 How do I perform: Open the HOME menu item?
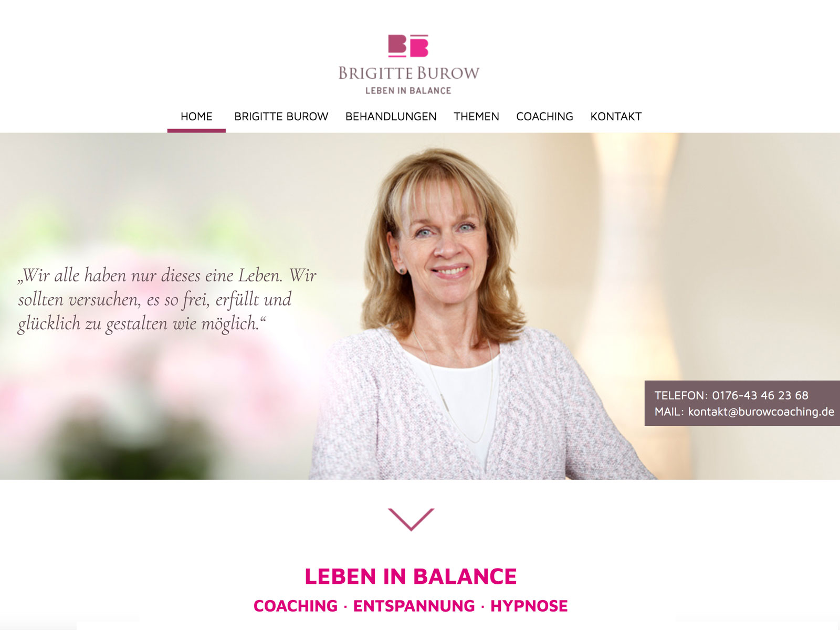click(x=196, y=117)
